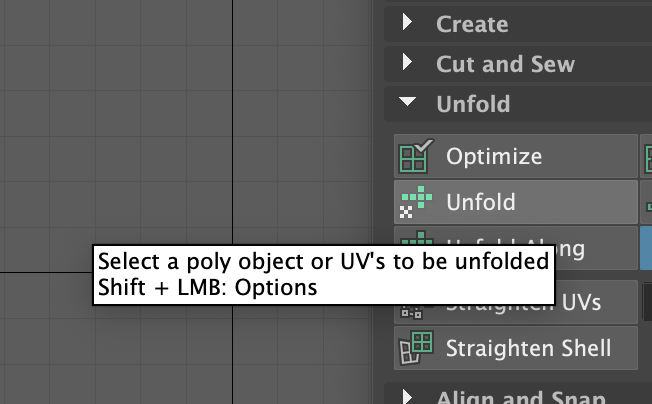Expand the Create section arrow

(x=408, y=22)
